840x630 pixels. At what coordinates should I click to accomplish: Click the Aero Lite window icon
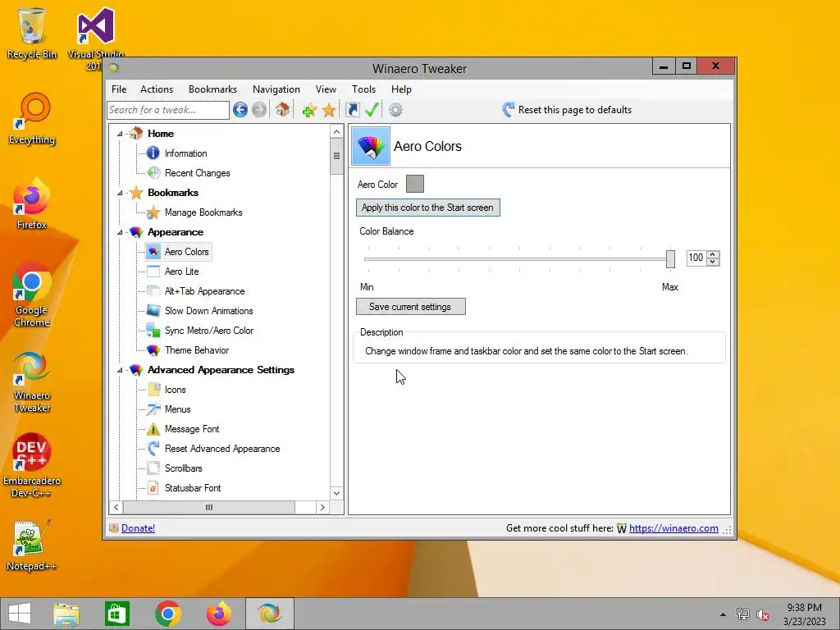(153, 271)
